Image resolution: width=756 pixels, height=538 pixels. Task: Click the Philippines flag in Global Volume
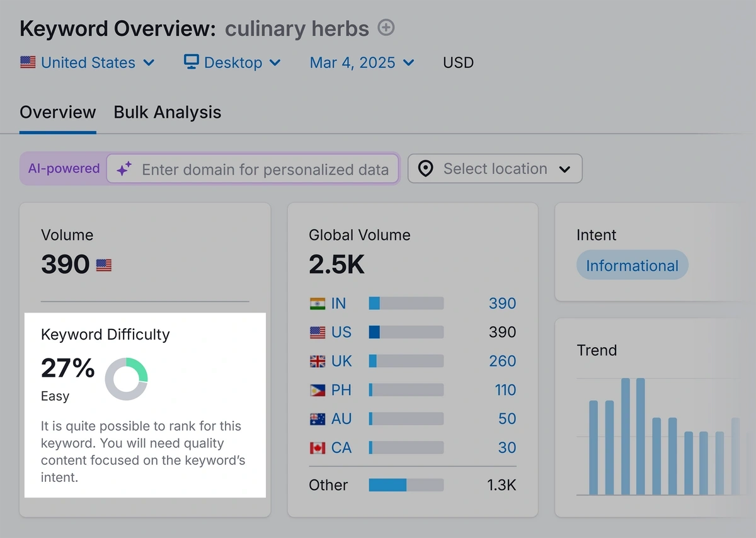pos(318,391)
